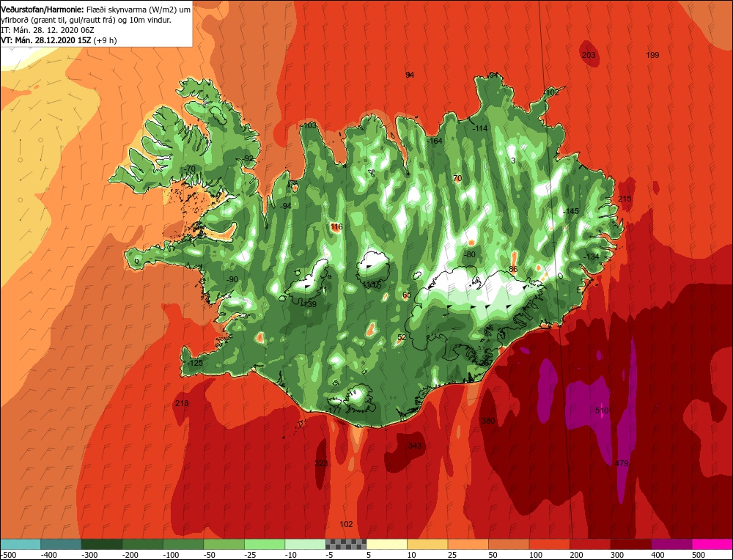Click the -145 value in the east

(571, 211)
